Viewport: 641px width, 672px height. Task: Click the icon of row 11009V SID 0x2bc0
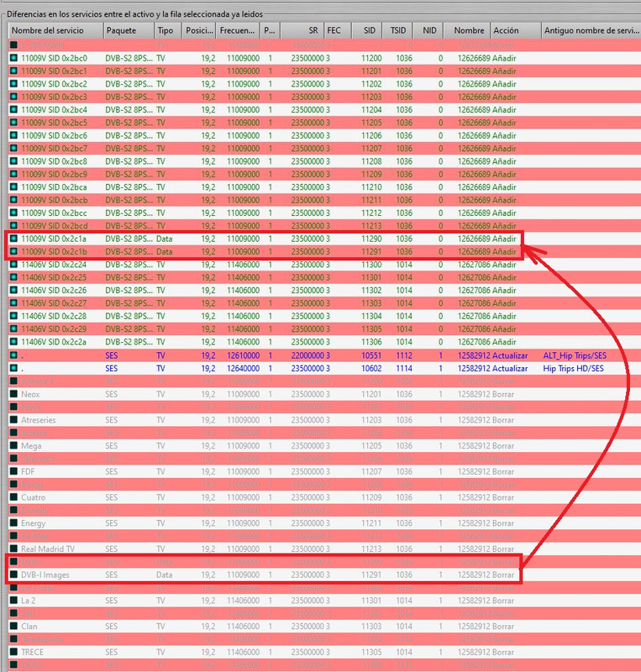(13, 58)
